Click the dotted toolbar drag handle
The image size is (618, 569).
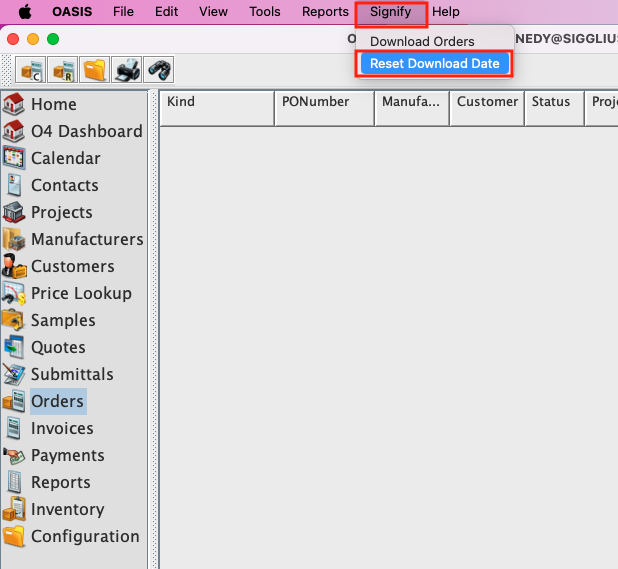7,70
